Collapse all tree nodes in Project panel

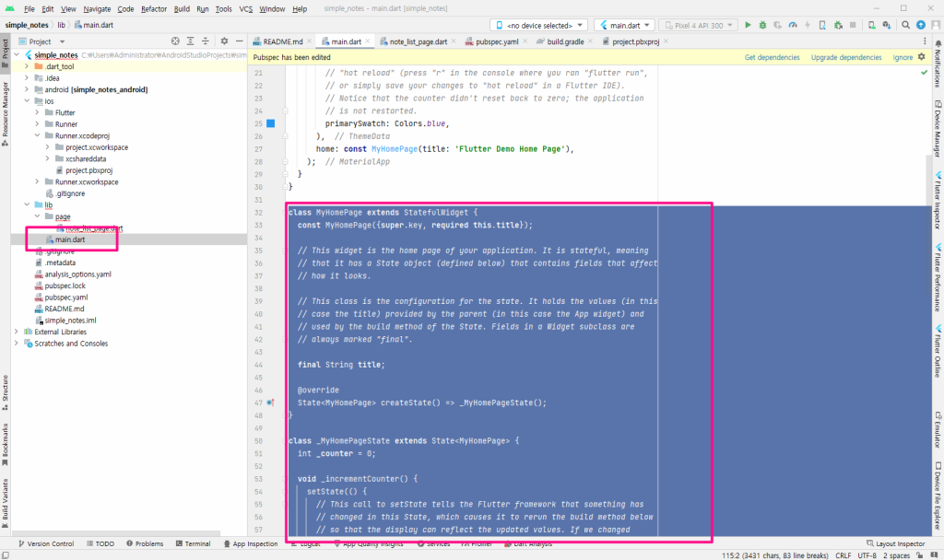(x=206, y=41)
